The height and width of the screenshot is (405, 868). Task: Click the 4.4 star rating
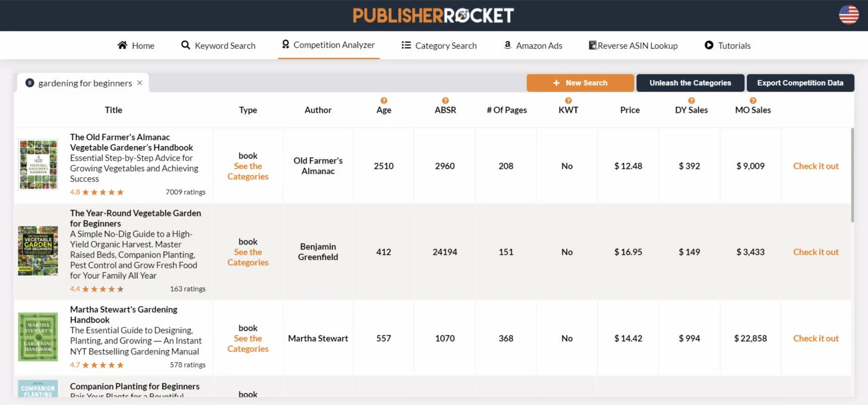pyautogui.click(x=97, y=289)
